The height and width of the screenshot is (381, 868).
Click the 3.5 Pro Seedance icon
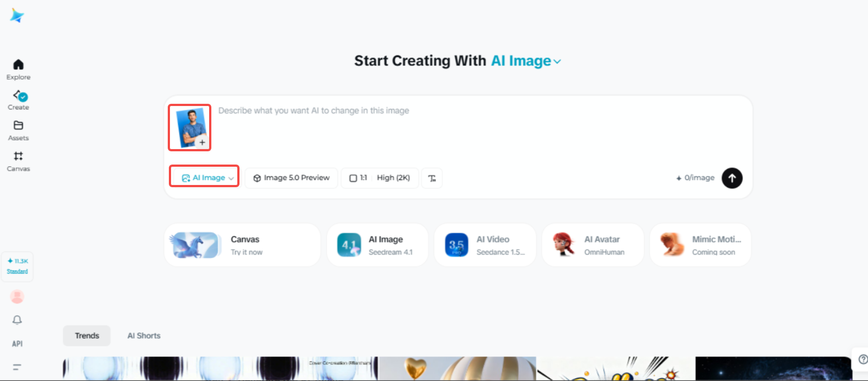pos(456,245)
